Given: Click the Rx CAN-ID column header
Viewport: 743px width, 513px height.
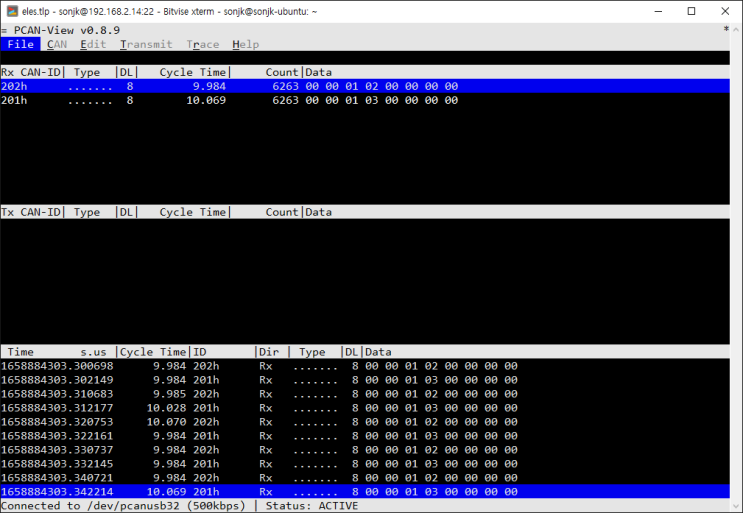Looking at the screenshot, I should pyautogui.click(x=32, y=72).
